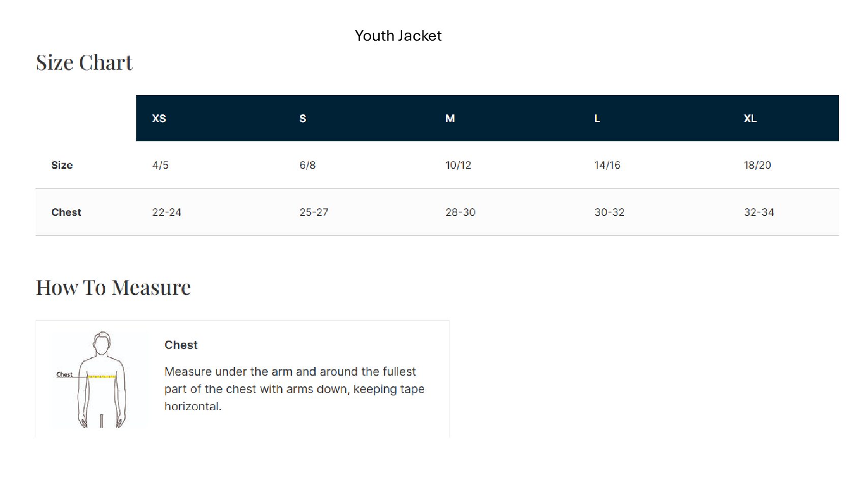Click the Youth Jacket title
868x488 pixels.
click(398, 36)
